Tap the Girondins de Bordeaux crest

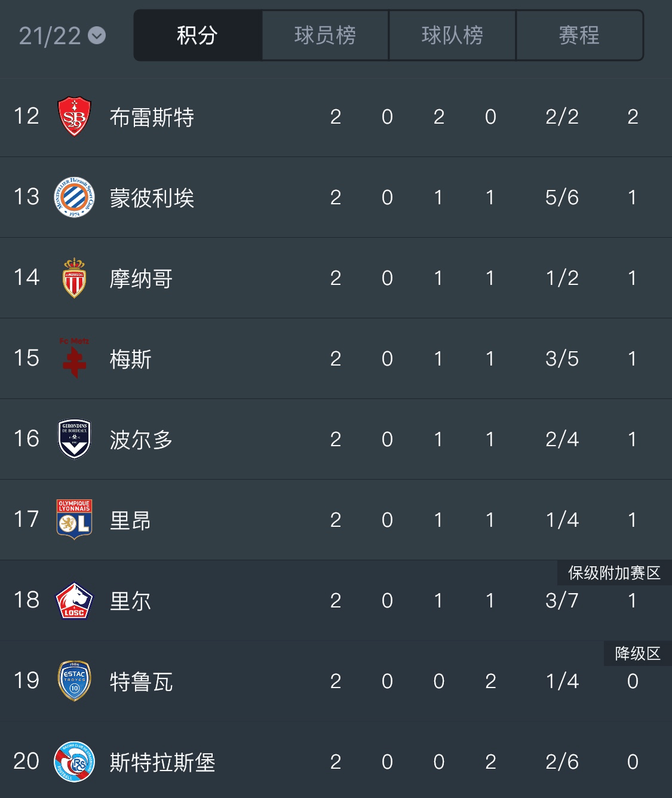(x=74, y=439)
